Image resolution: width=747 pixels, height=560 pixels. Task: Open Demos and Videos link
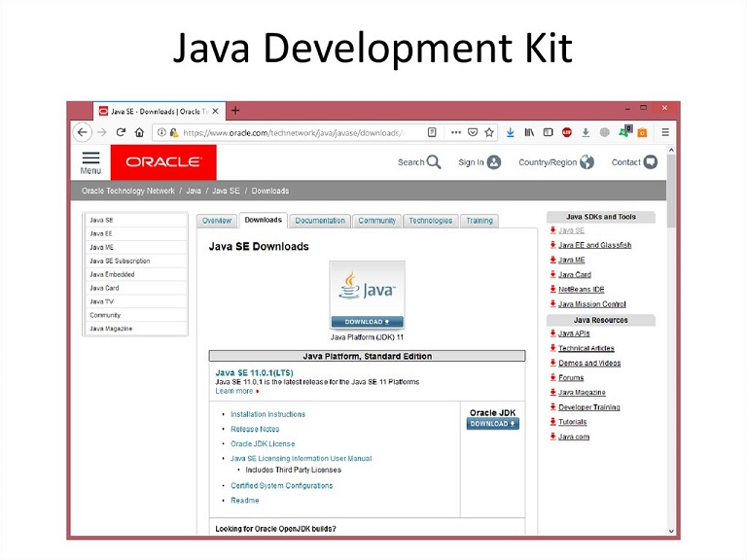pyautogui.click(x=589, y=364)
